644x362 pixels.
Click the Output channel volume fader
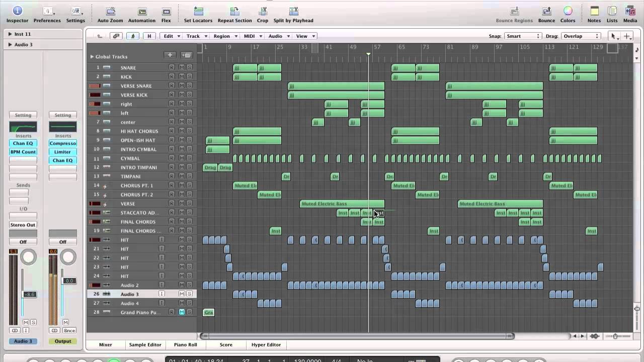pyautogui.click(x=69, y=281)
